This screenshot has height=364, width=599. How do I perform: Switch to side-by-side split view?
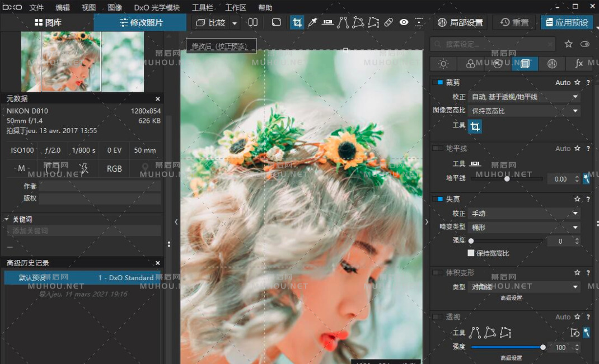pos(253,22)
